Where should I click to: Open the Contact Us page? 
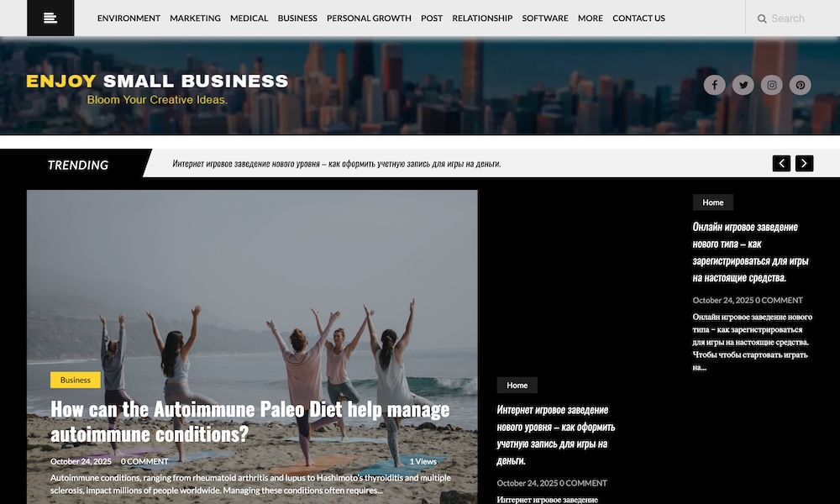(638, 18)
